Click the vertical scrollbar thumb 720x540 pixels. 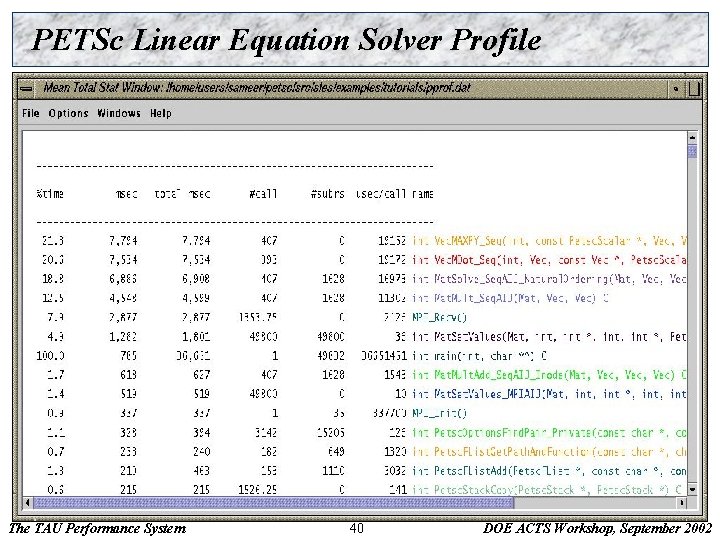[692, 151]
